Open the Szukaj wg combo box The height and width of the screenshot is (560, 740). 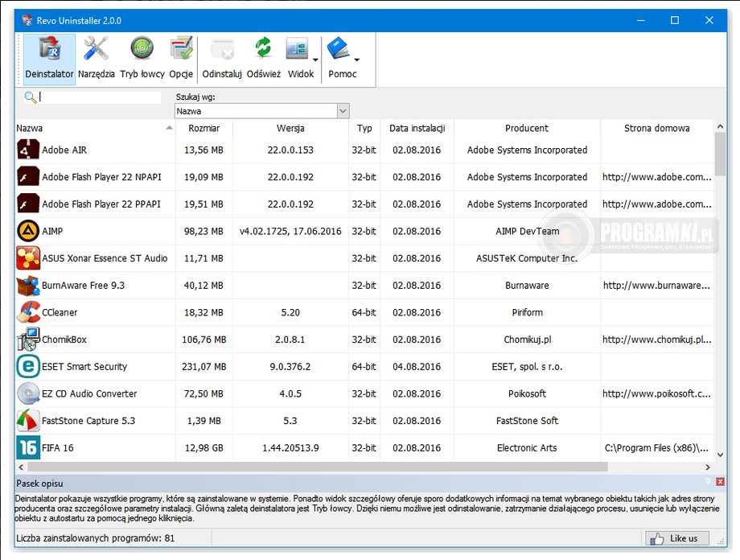[x=262, y=111]
